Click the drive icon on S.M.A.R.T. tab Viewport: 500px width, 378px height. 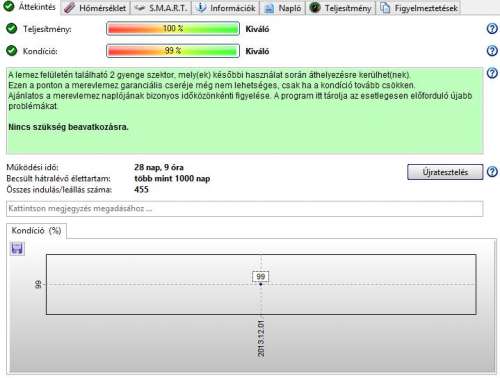click(140, 8)
